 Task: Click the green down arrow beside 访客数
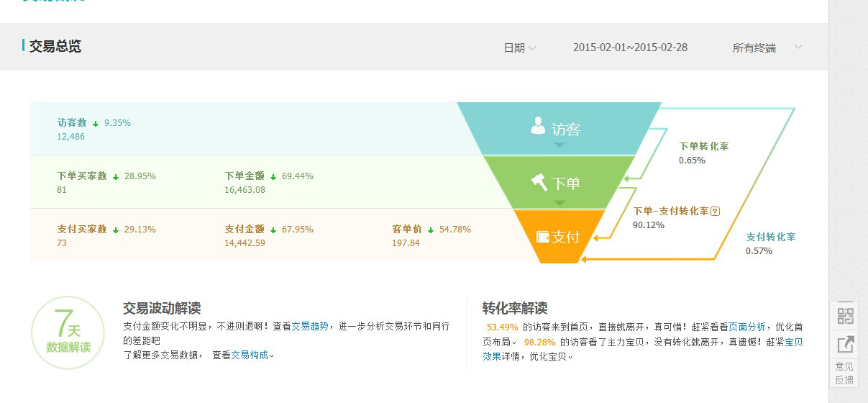pos(96,124)
